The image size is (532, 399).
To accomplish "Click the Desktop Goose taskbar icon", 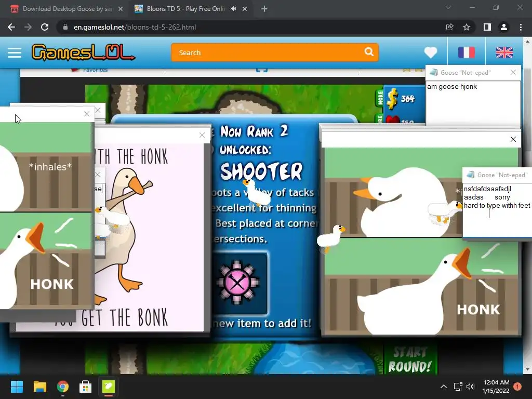I will pyautogui.click(x=109, y=387).
